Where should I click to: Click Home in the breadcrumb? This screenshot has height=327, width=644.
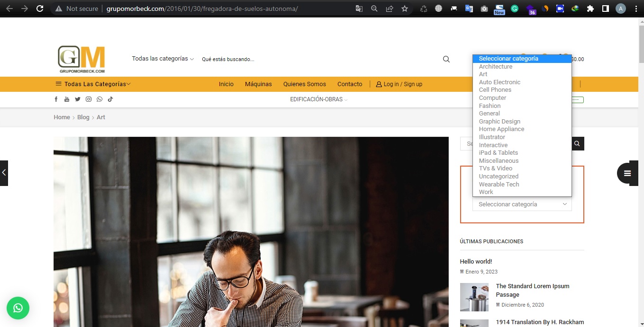coord(62,117)
